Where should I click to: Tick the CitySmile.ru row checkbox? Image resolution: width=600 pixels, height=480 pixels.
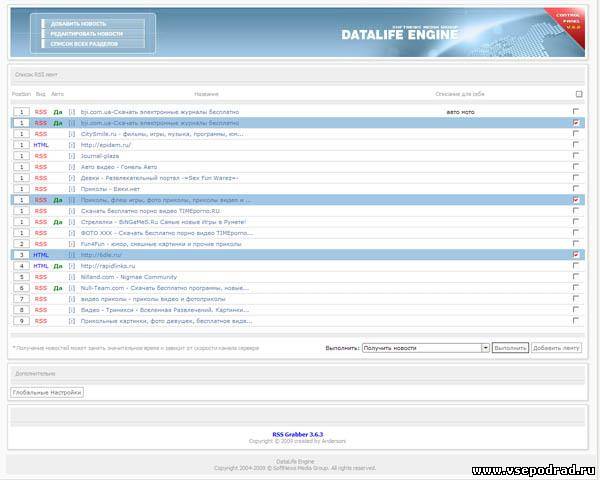pos(576,133)
